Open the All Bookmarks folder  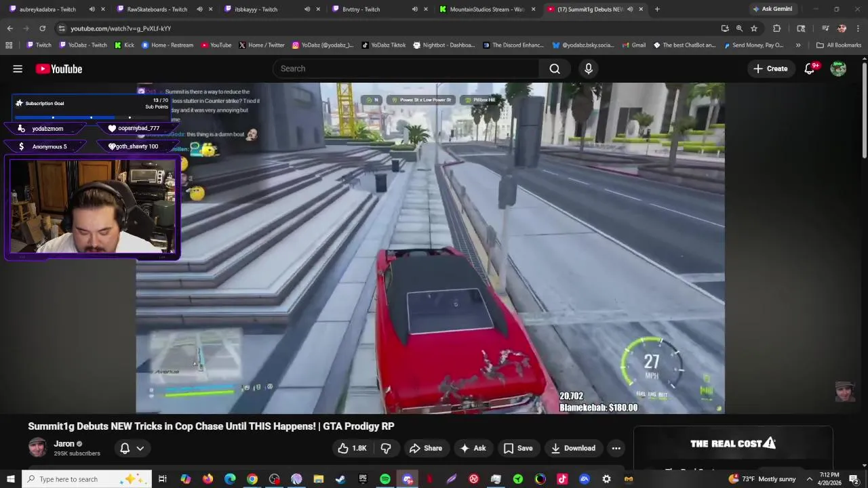pyautogui.click(x=839, y=45)
